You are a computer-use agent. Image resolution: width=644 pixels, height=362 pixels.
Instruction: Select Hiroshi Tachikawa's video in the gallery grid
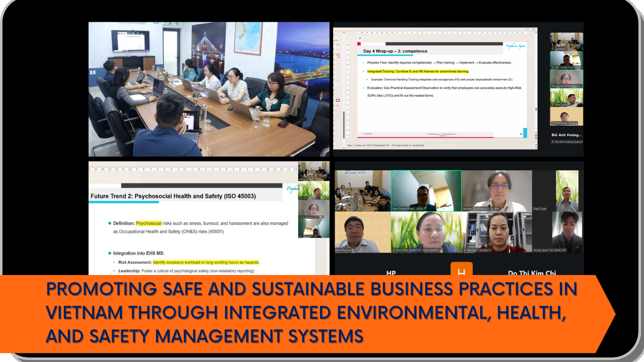click(x=496, y=191)
